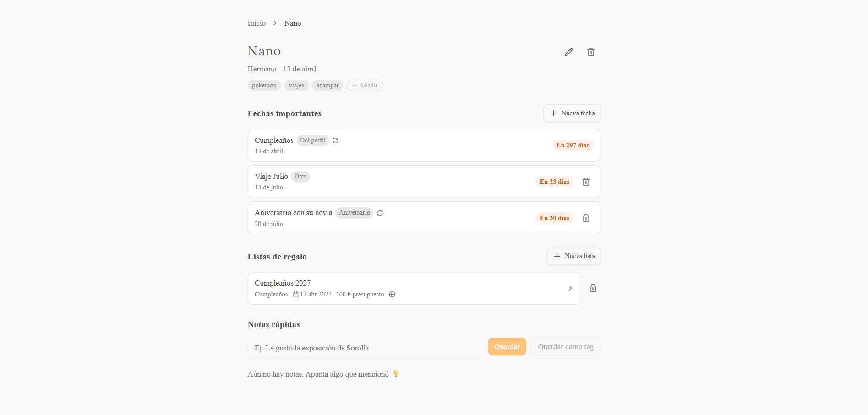Click Guardar como tag button
The image size is (868, 415).
566,347
